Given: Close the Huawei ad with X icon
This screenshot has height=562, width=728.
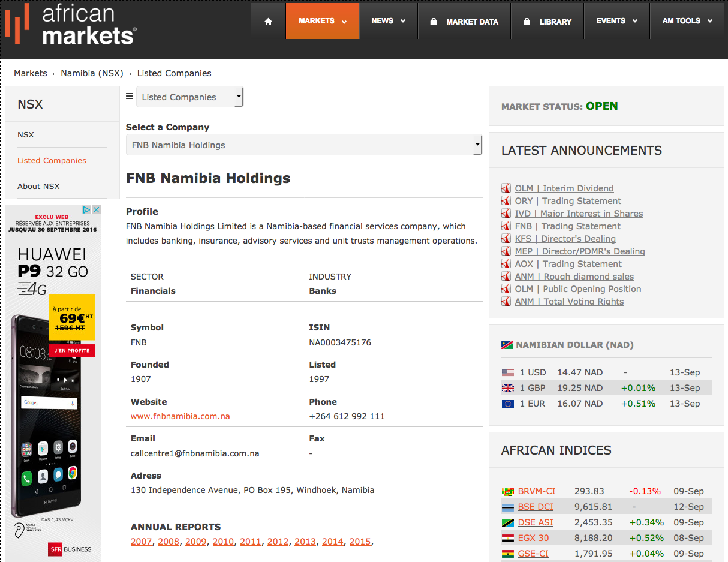Looking at the screenshot, I should coord(96,210).
